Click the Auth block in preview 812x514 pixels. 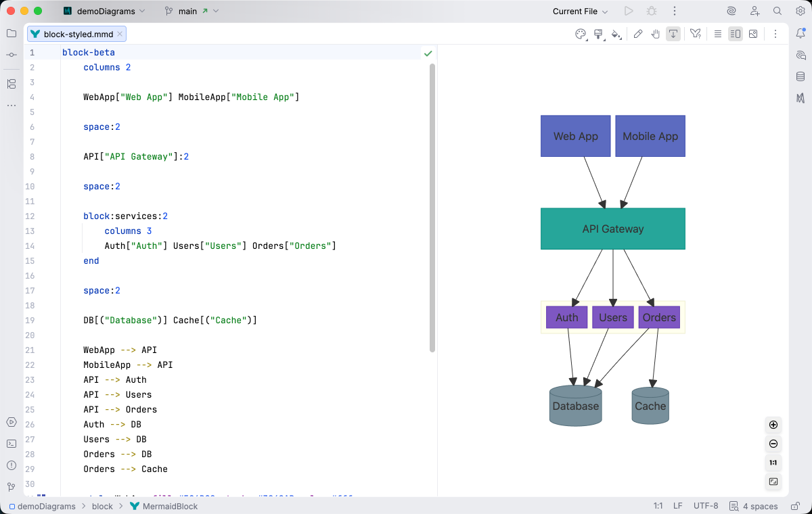tap(567, 317)
